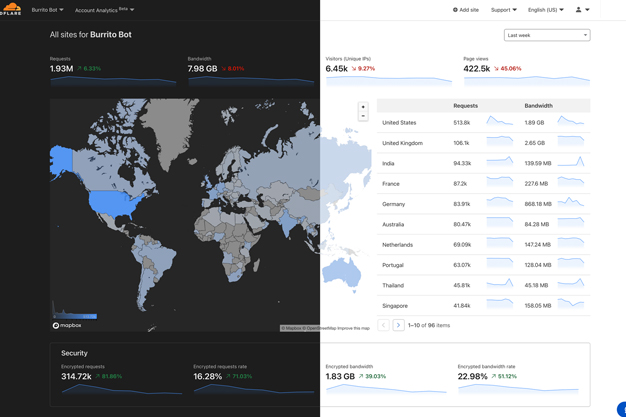This screenshot has width=626, height=417.
Task: Select the Thailand row label
Action: pyautogui.click(x=393, y=285)
